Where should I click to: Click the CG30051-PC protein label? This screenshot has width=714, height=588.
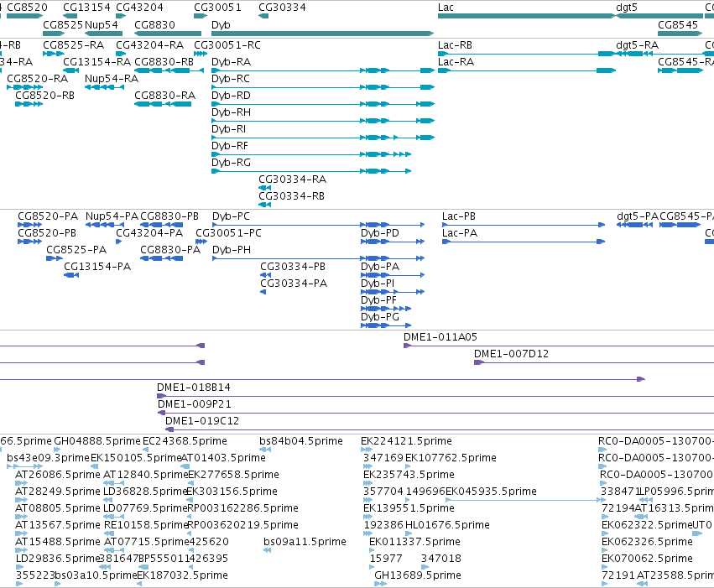coord(228,233)
